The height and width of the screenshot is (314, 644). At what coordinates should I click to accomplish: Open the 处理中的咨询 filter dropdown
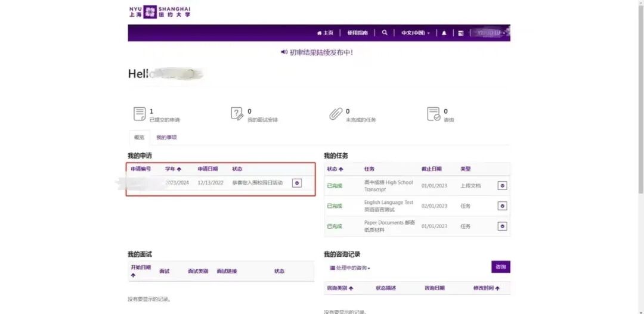point(350,268)
